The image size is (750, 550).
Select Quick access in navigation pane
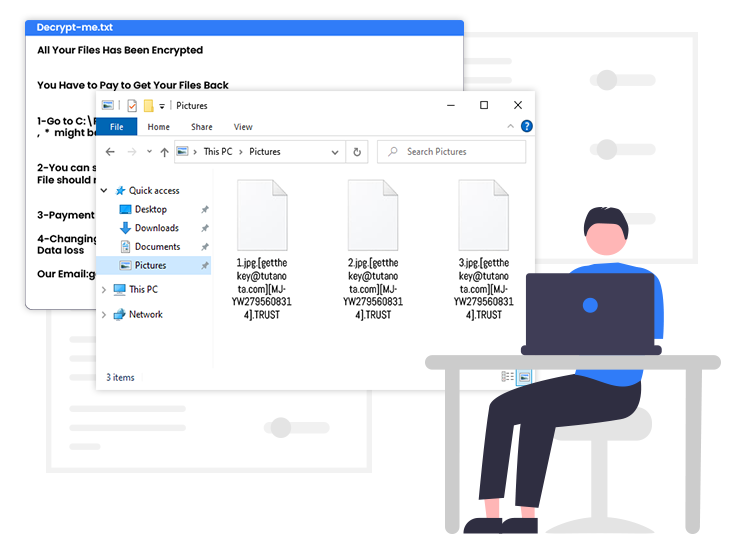(154, 190)
